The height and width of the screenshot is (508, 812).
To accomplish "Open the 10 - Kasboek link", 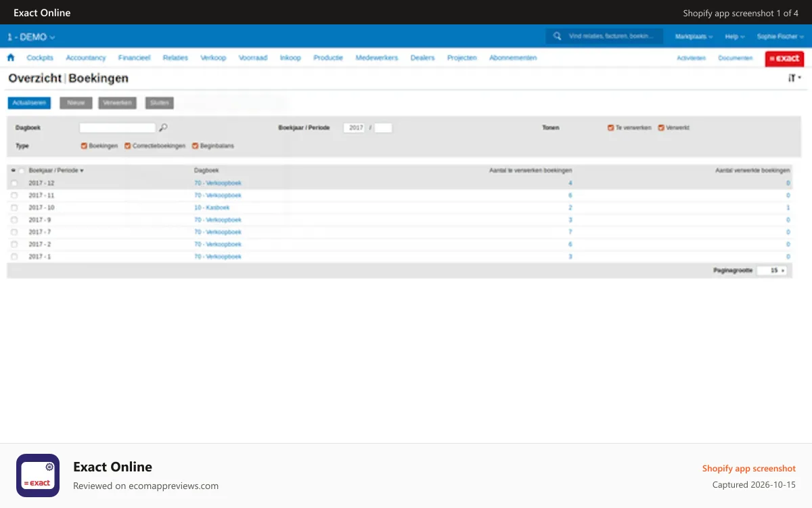I will click(212, 208).
